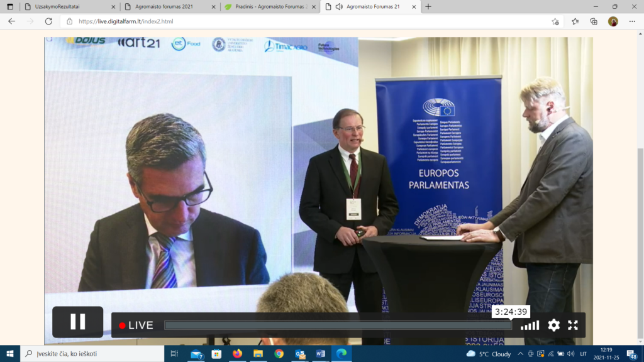The image size is (644, 362).
Task: Adjust volume via signal bars icon
Action: tap(530, 326)
